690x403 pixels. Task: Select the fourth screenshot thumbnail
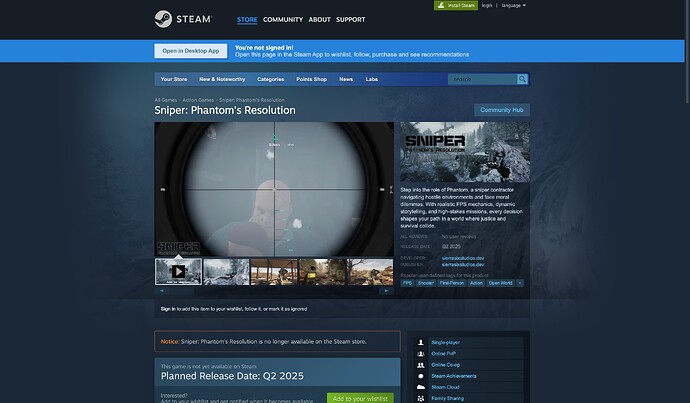322,272
